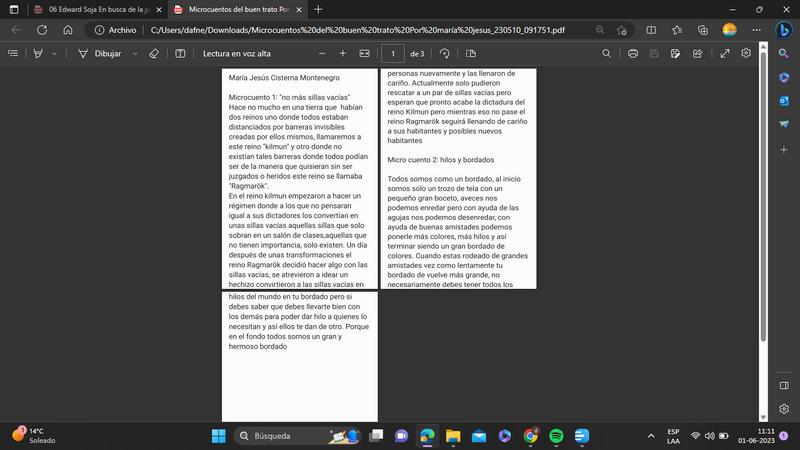Save a copy with the Save as icon
Screen dimensions: 800x450
point(676,53)
